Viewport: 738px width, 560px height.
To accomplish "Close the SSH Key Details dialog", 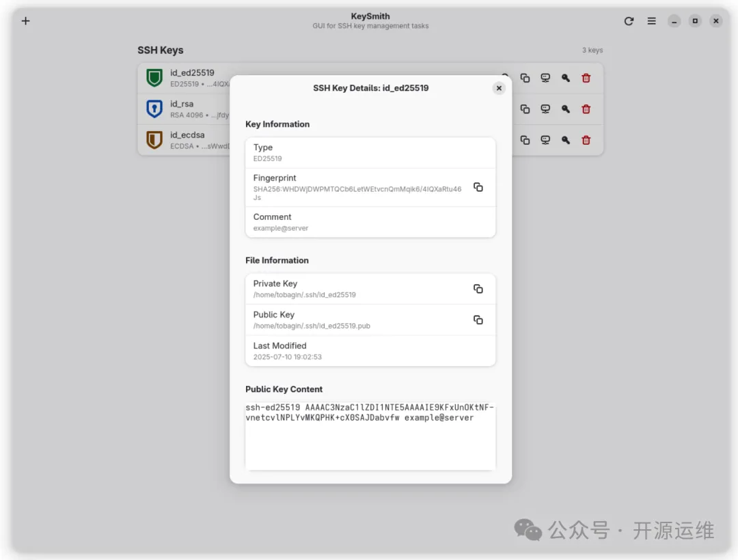I will tap(499, 88).
